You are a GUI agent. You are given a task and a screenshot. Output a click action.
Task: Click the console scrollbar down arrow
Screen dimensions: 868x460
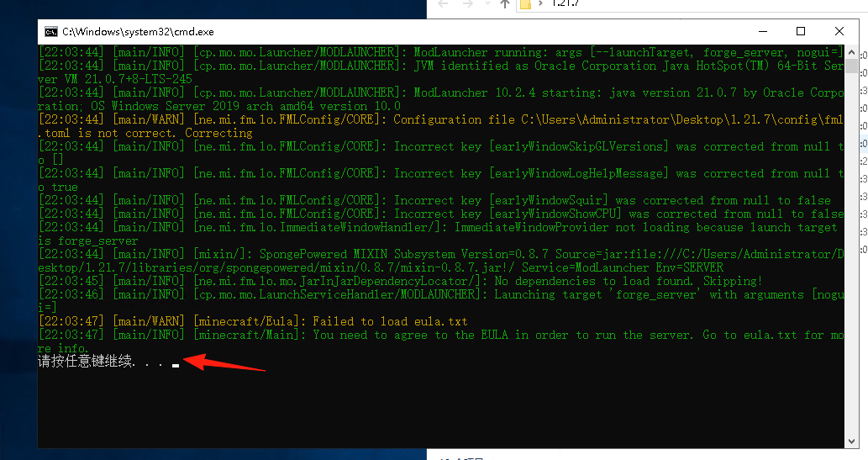tap(851, 441)
